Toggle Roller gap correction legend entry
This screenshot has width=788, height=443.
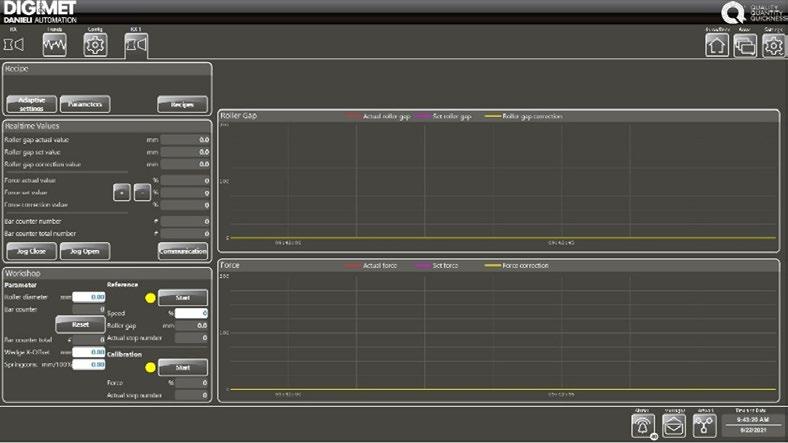(x=523, y=116)
